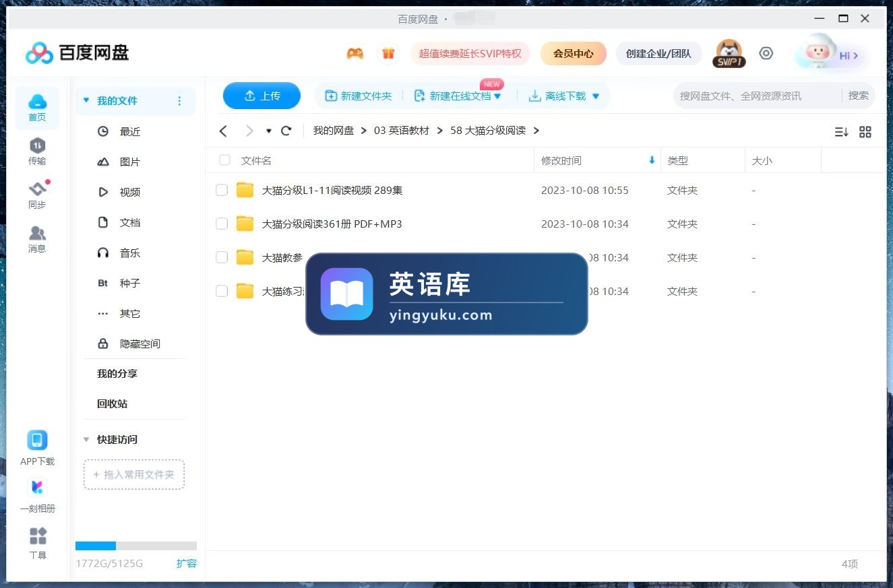Click 超值续费延长SVIP特权 promo button
893x588 pixels.
(x=470, y=54)
